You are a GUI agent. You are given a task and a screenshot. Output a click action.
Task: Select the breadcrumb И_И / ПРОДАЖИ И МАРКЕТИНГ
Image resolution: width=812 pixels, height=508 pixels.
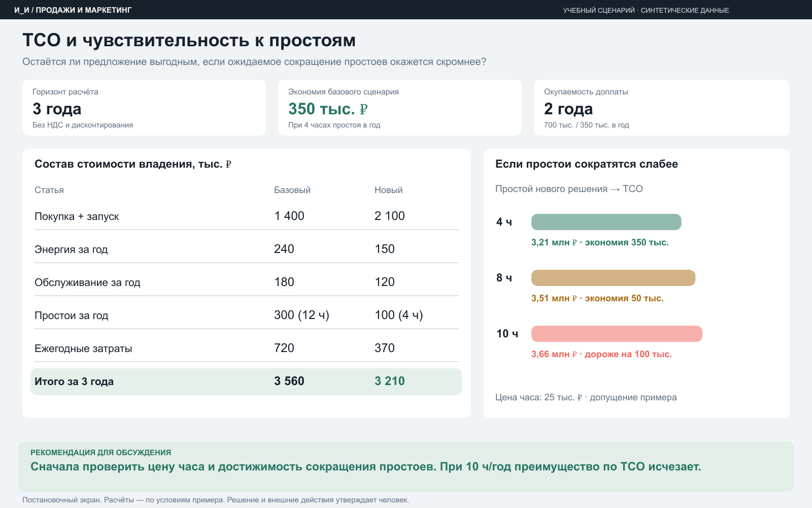(x=73, y=10)
